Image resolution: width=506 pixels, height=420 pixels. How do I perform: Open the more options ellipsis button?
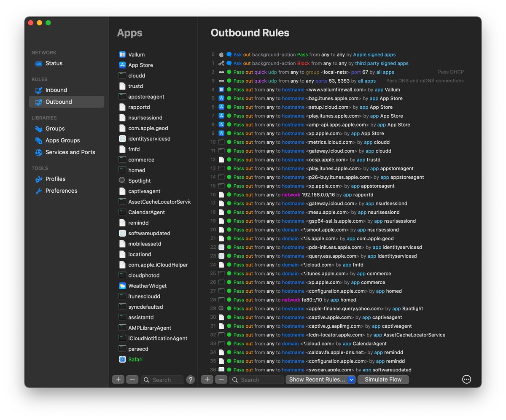click(x=467, y=379)
